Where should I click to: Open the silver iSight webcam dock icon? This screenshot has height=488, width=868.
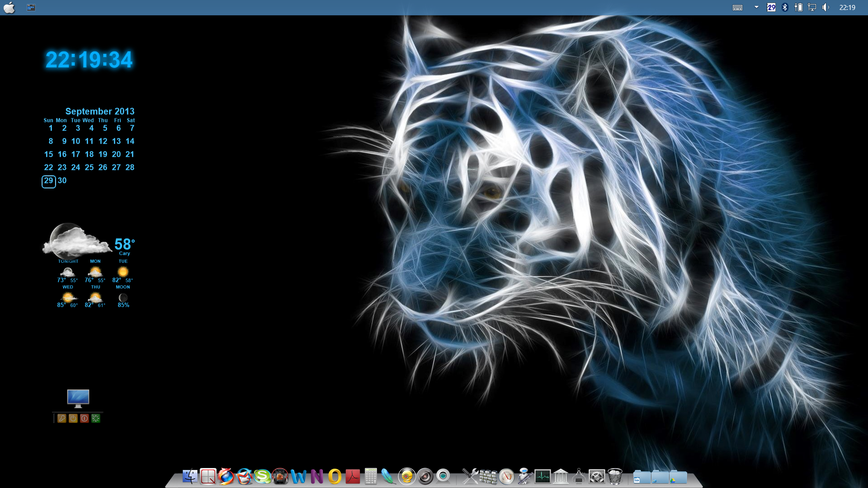click(443, 476)
